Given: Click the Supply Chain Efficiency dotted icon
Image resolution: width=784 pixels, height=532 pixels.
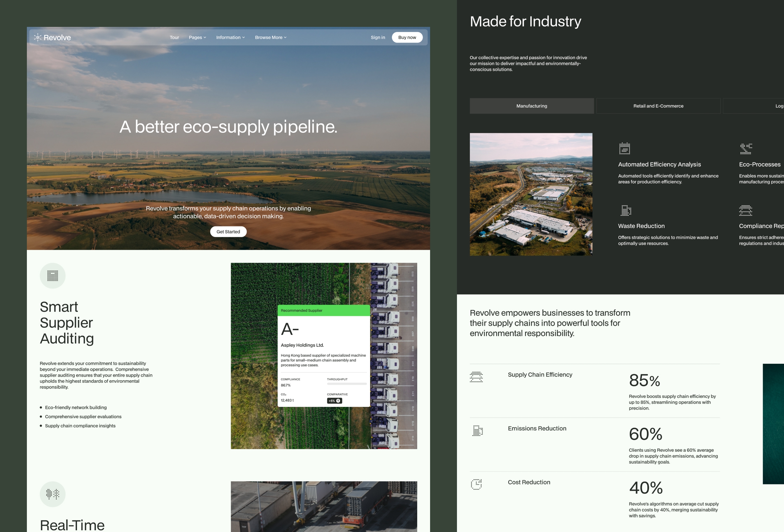Looking at the screenshot, I should point(477,377).
